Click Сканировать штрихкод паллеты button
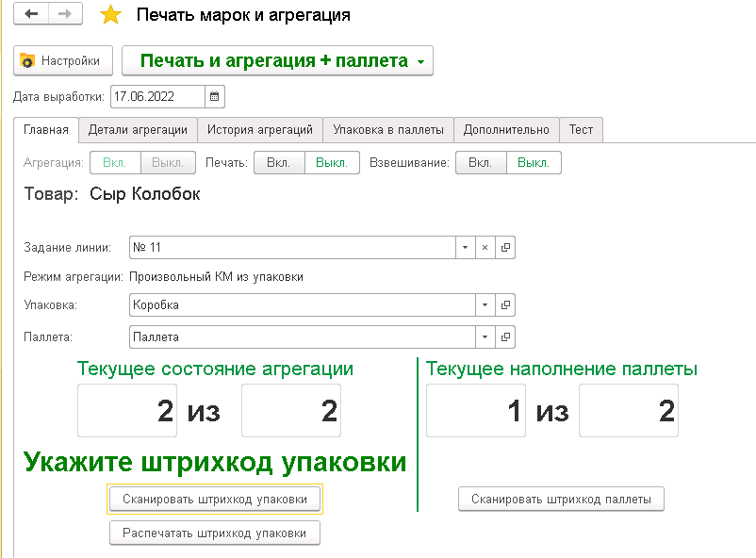The width and height of the screenshot is (756, 558). coord(561,500)
